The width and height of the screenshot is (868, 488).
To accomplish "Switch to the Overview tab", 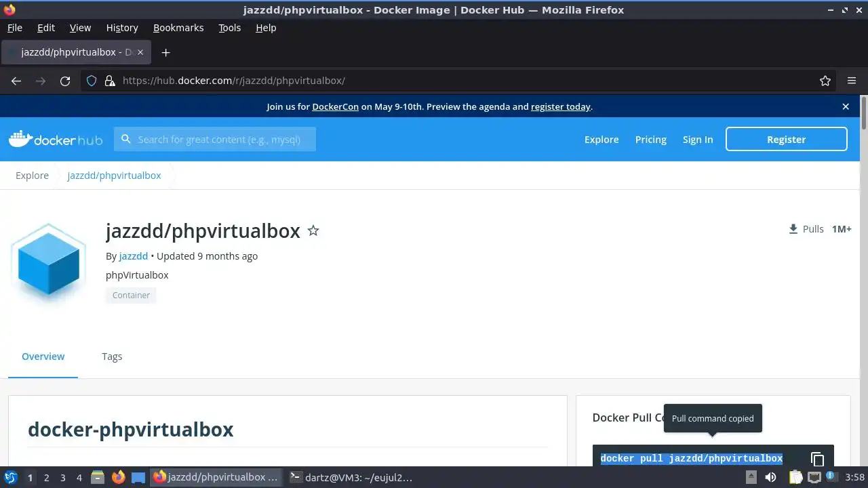I will [x=43, y=357].
